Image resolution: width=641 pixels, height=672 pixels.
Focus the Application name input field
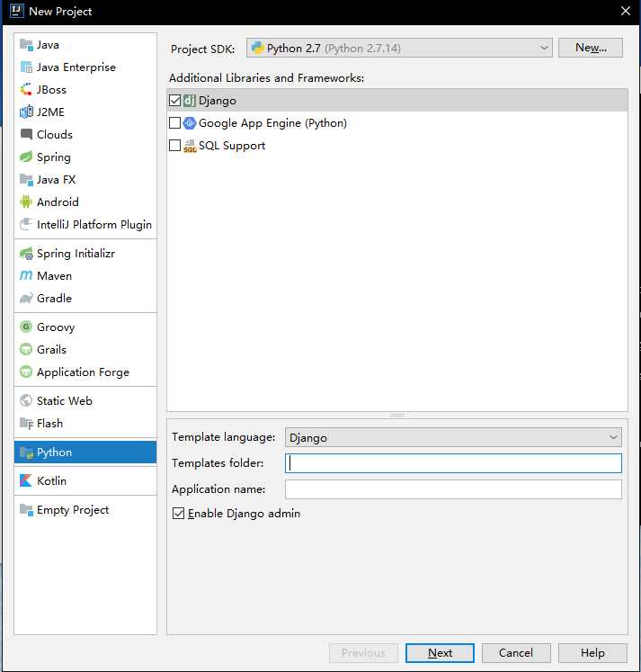(x=453, y=489)
